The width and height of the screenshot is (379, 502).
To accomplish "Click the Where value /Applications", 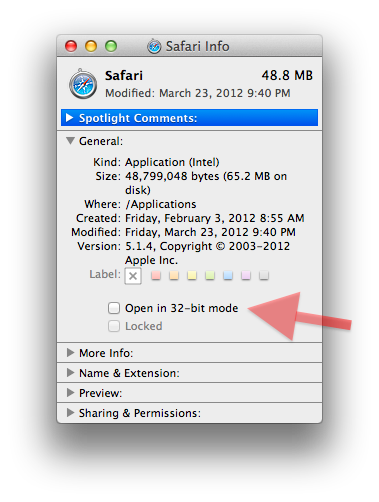I will pos(161,204).
